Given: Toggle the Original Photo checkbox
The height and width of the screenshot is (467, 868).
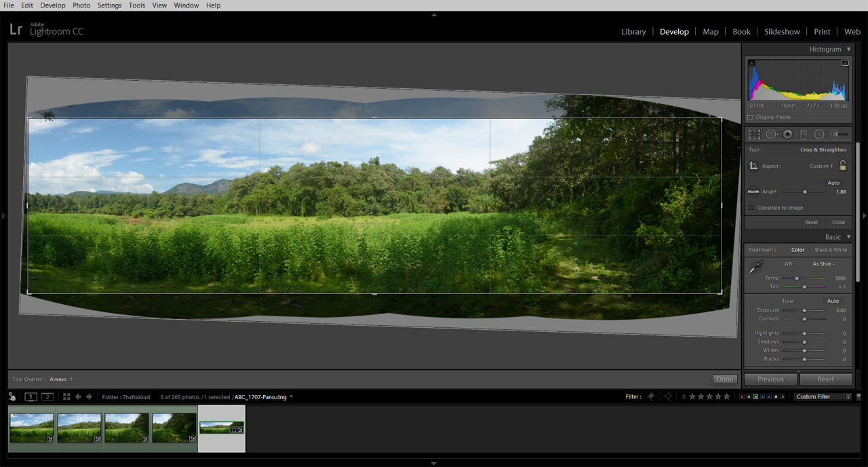Looking at the screenshot, I should click(751, 117).
